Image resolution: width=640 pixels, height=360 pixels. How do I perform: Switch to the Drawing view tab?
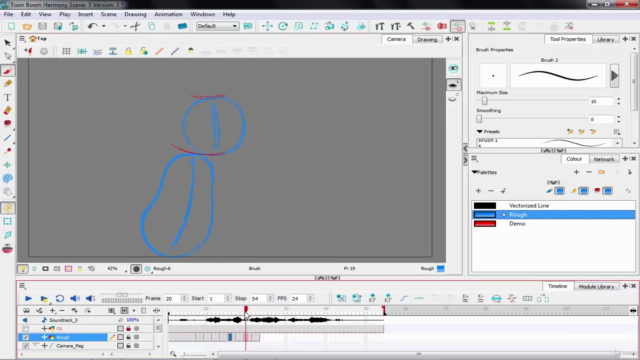coord(427,40)
